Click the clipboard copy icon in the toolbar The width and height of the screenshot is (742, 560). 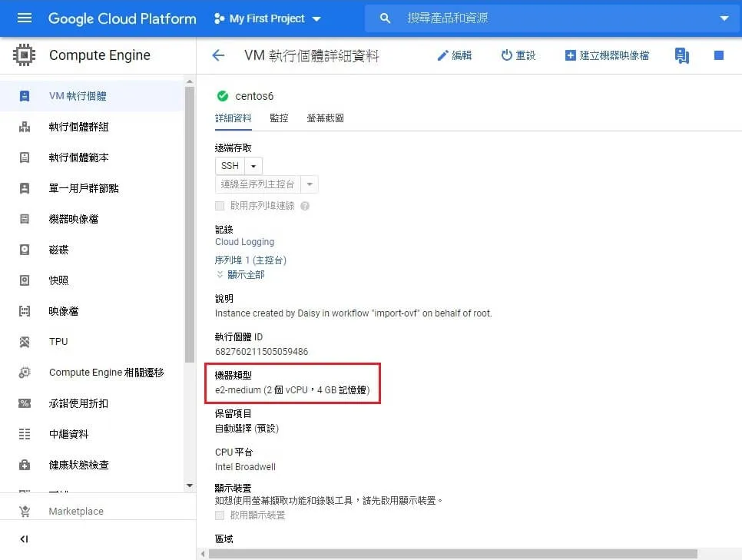coord(682,55)
